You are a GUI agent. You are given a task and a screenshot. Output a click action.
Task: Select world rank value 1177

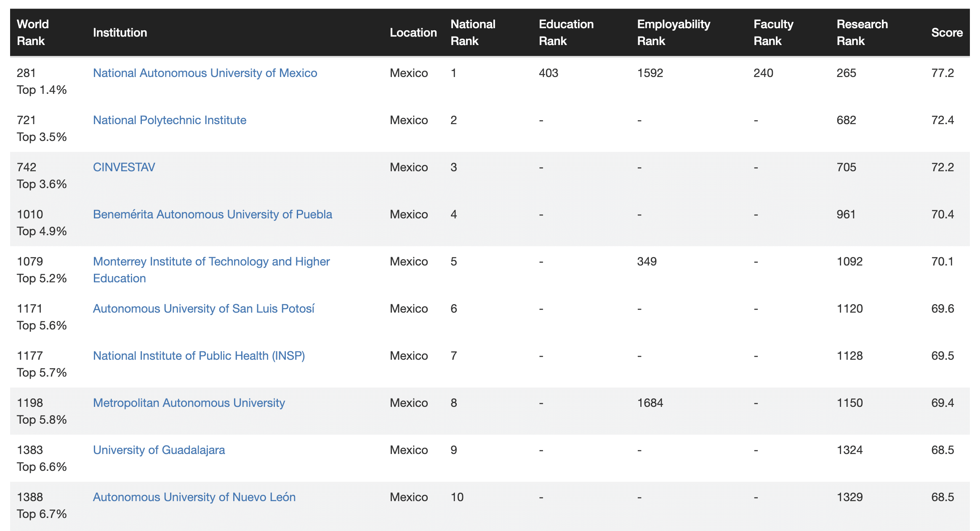(30, 356)
